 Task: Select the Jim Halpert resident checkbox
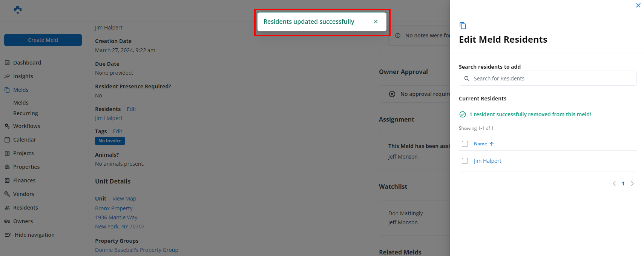coord(465,161)
